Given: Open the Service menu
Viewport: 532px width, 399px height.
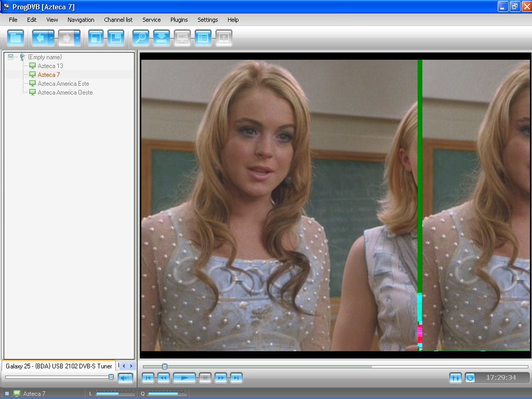Looking at the screenshot, I should coord(151,20).
